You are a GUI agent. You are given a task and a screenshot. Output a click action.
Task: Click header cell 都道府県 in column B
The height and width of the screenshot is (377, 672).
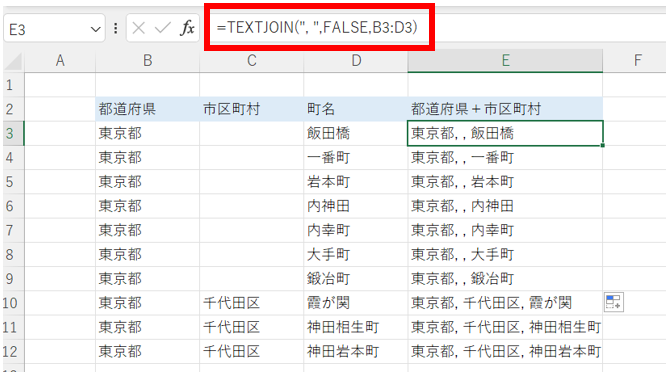(147, 109)
